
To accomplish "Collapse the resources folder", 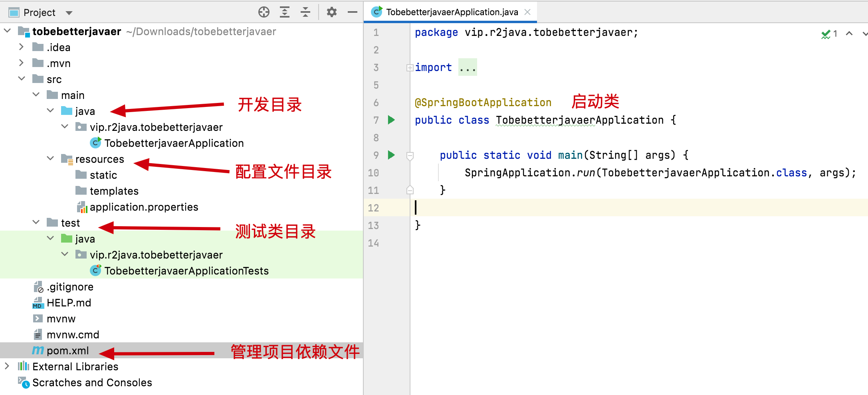I will coord(50,159).
